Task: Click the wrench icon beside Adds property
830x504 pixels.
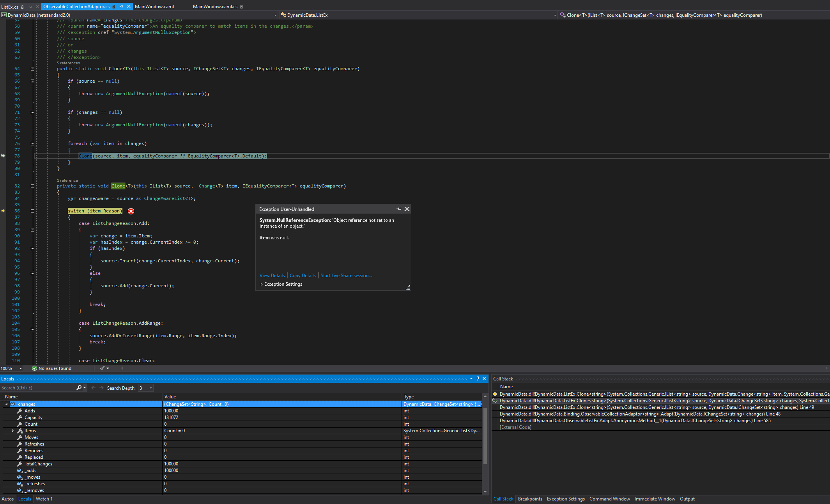Action: (x=20, y=411)
